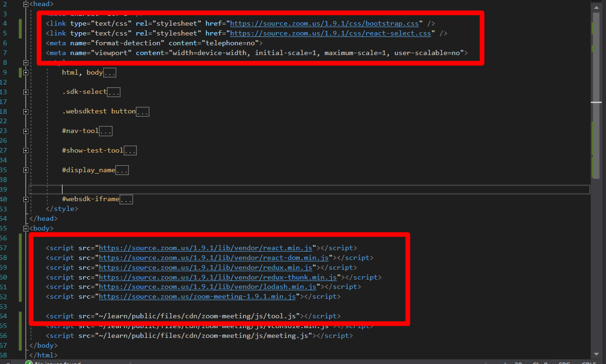Expand the .websdktest button CSS rule
This screenshot has width=606, height=364.
(26, 112)
